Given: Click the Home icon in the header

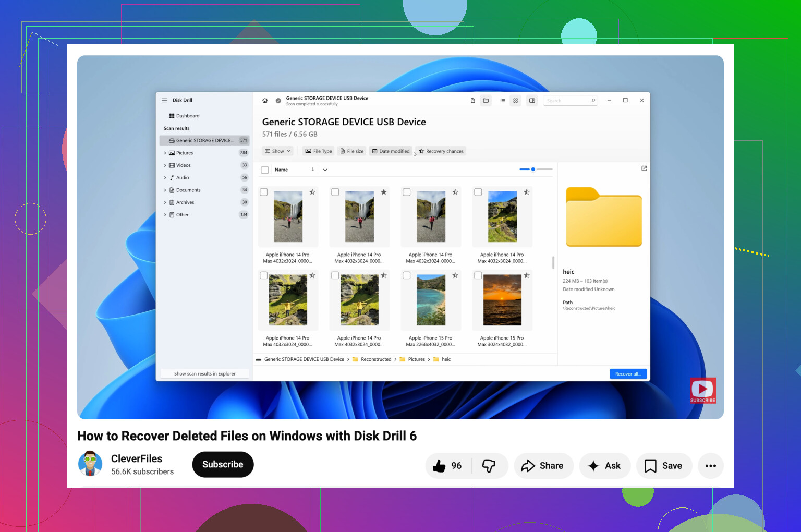Looking at the screenshot, I should point(265,101).
